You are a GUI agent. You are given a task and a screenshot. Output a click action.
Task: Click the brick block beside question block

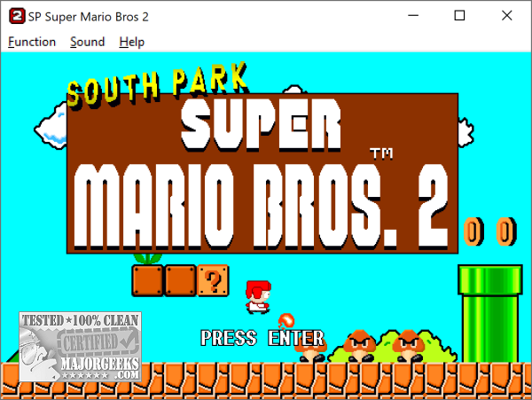[181, 280]
